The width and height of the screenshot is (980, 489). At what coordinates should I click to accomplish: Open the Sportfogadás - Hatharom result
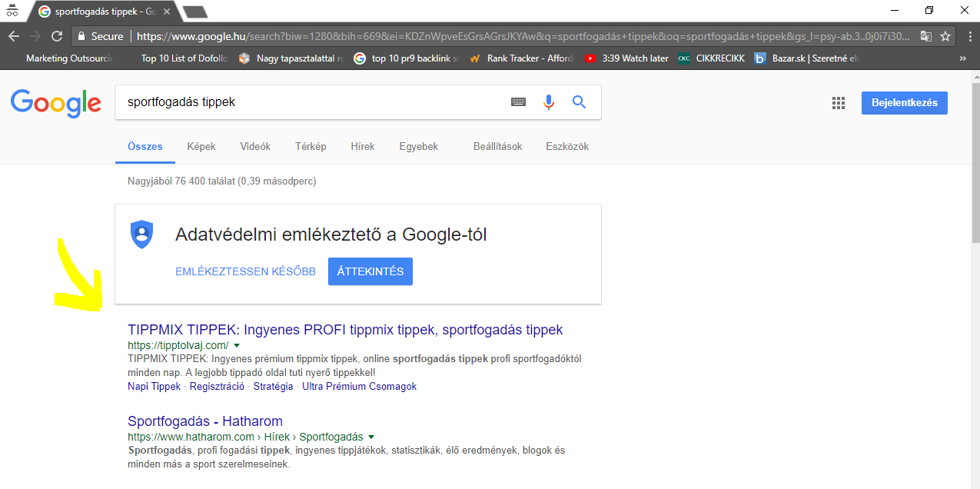pyautogui.click(x=205, y=421)
